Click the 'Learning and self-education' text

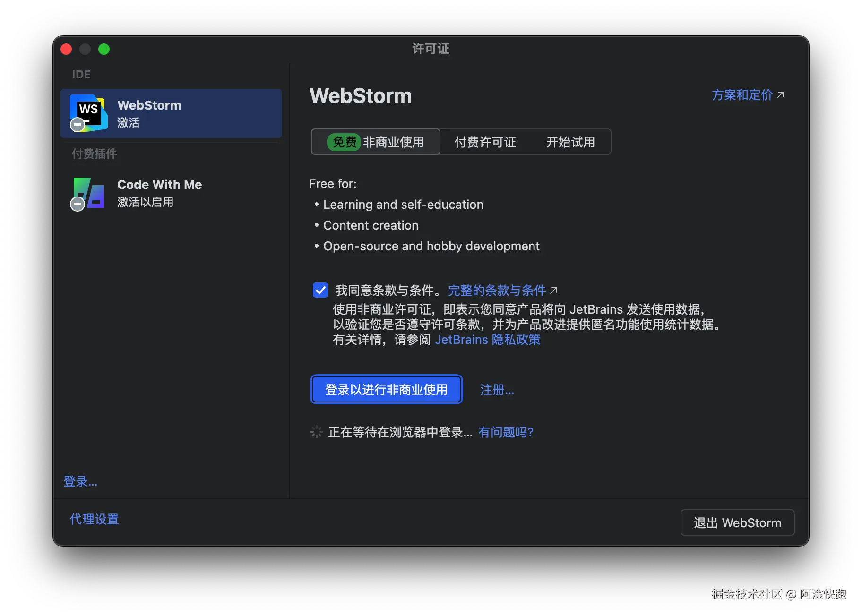pos(403,205)
